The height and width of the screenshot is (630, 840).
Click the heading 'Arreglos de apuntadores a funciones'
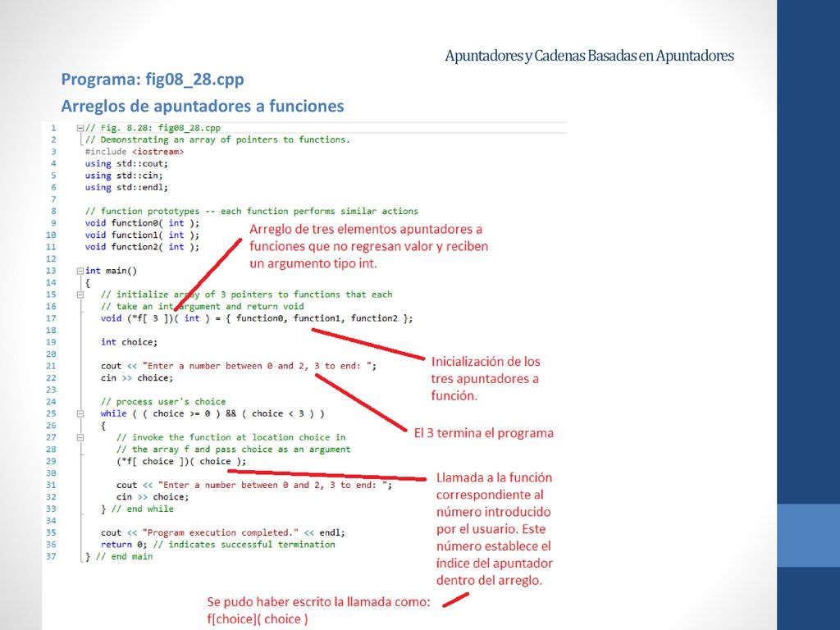(x=203, y=106)
